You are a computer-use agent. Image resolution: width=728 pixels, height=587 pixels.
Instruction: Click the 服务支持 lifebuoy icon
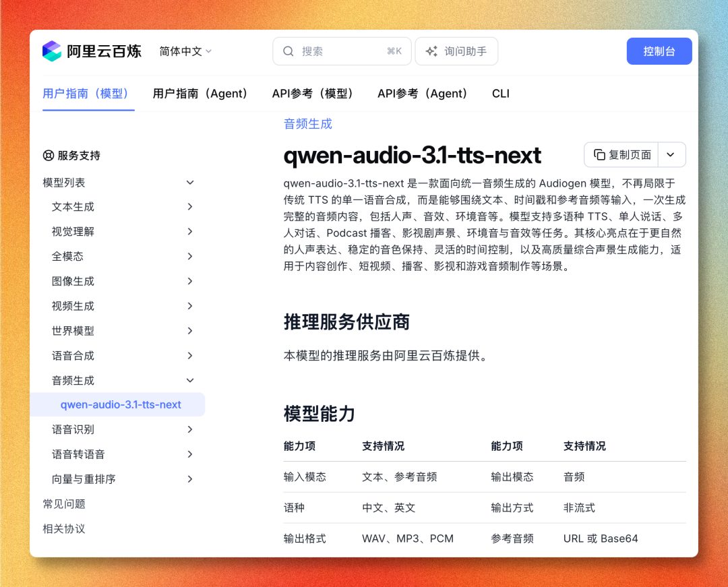(49, 156)
